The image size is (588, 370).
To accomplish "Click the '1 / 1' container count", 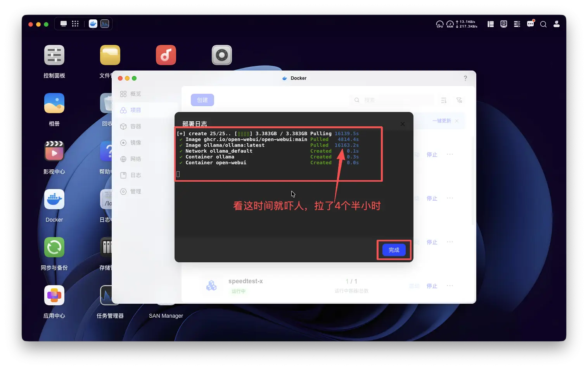I will (351, 281).
